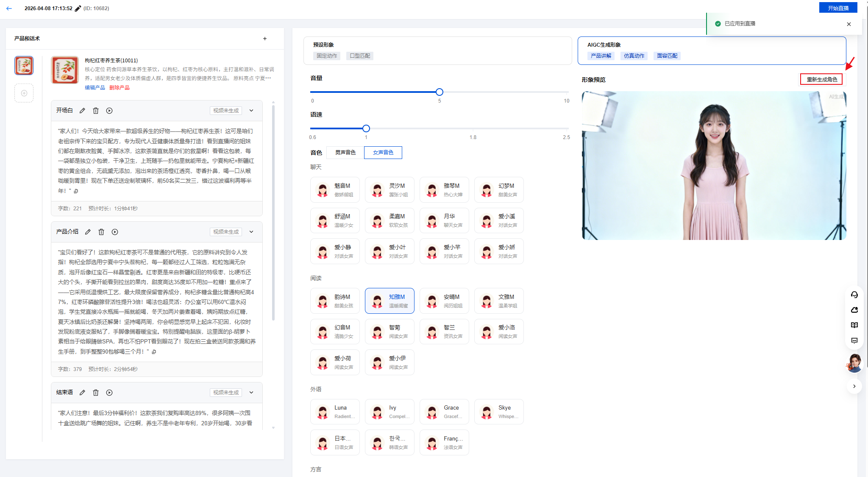Choose the 魅音M voice card
The image size is (868, 477).
pos(335,190)
